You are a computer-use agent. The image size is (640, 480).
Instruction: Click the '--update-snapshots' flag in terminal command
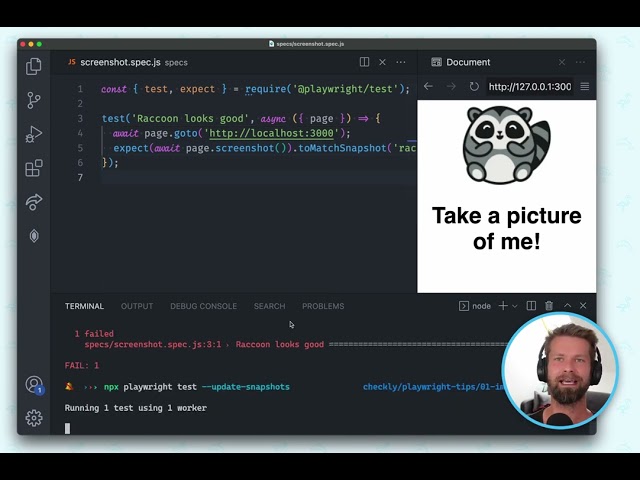tap(246, 387)
